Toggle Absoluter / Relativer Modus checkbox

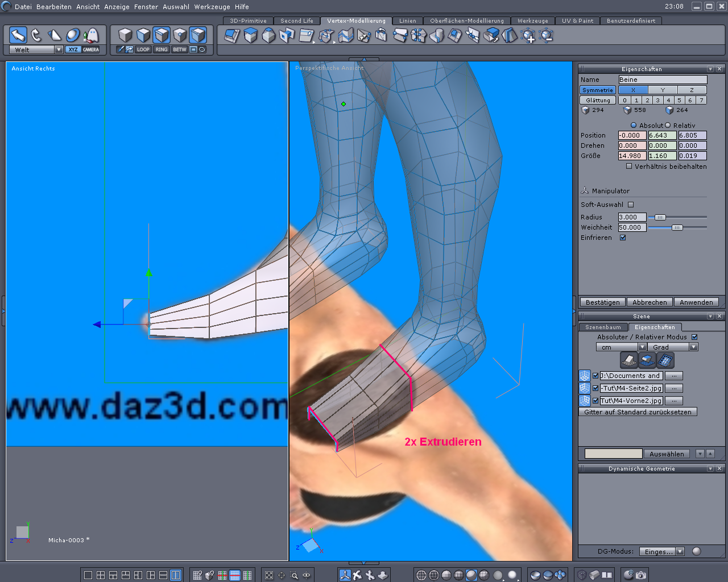(x=694, y=337)
